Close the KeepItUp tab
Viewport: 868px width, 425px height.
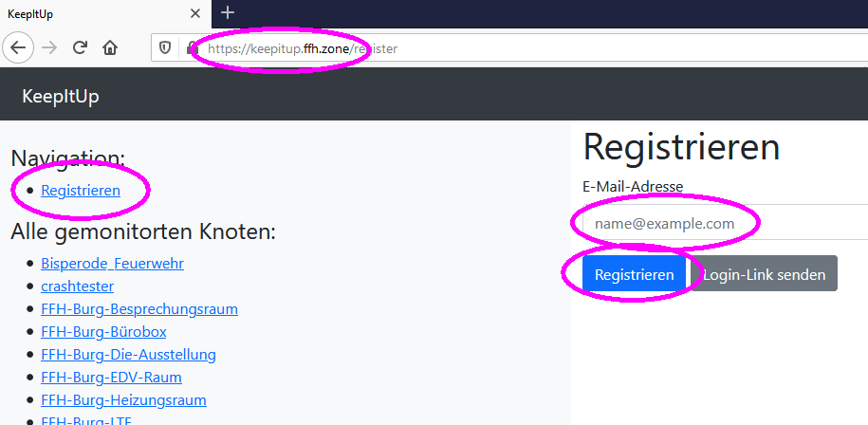point(195,14)
